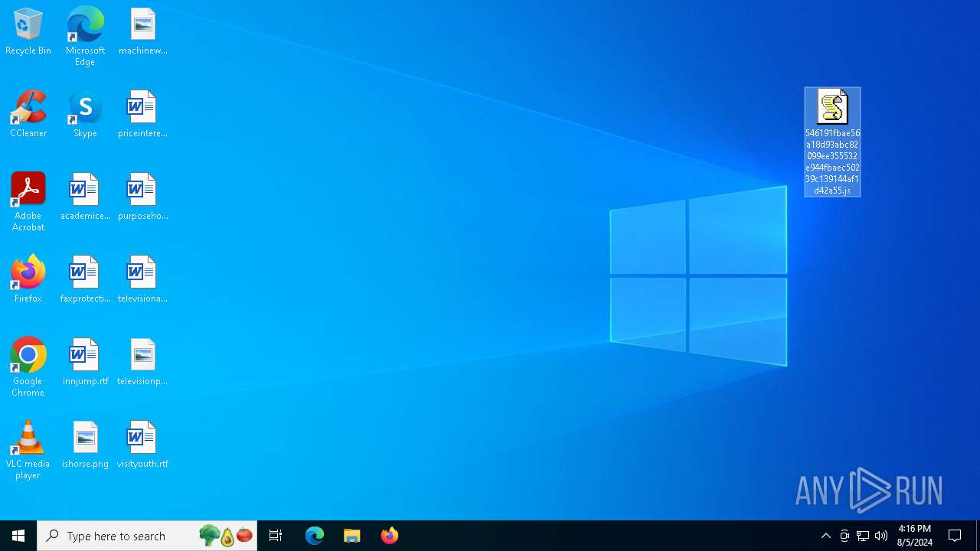Open the Windows Start menu

click(18, 536)
